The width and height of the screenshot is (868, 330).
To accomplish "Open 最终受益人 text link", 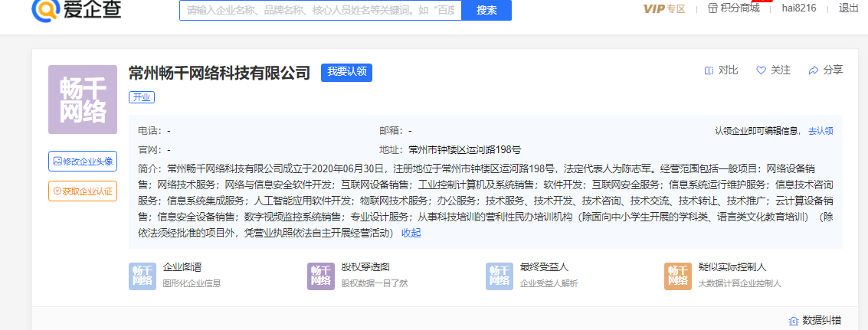I will (544, 267).
